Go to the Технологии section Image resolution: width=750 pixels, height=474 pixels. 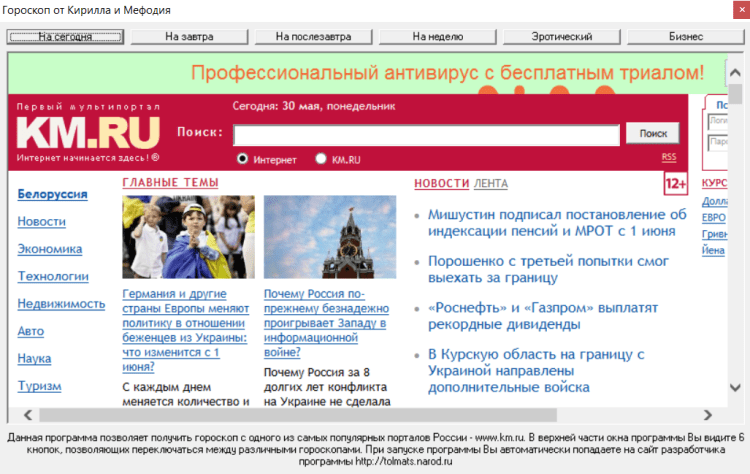pos(53,276)
